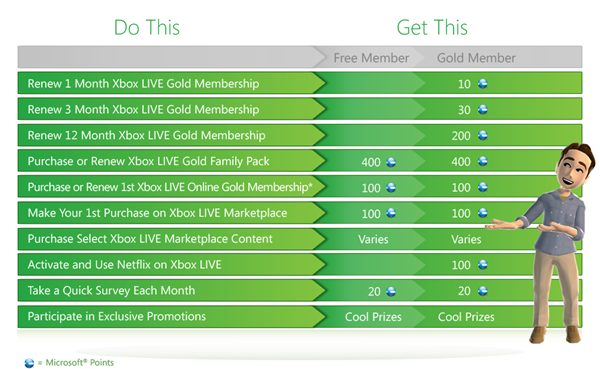Select Take a Quick Survey Each Month
Viewport: 600px width, 369px height.
[x=111, y=291]
